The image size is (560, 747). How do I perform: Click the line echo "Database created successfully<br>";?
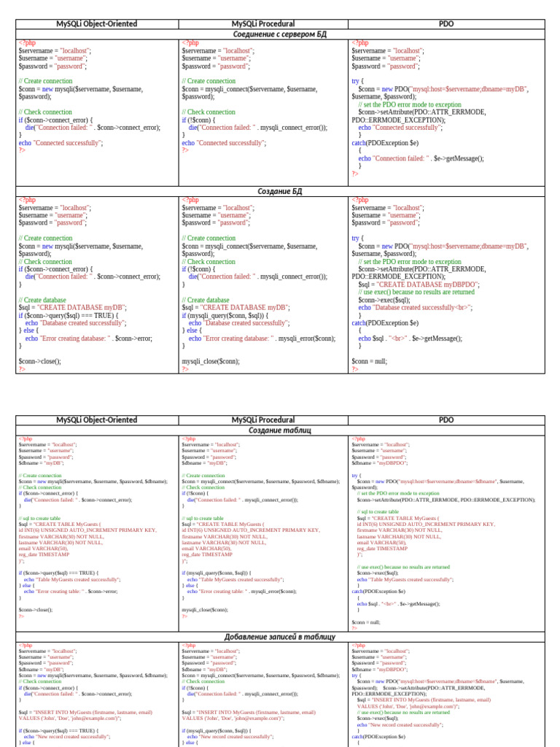(x=415, y=308)
